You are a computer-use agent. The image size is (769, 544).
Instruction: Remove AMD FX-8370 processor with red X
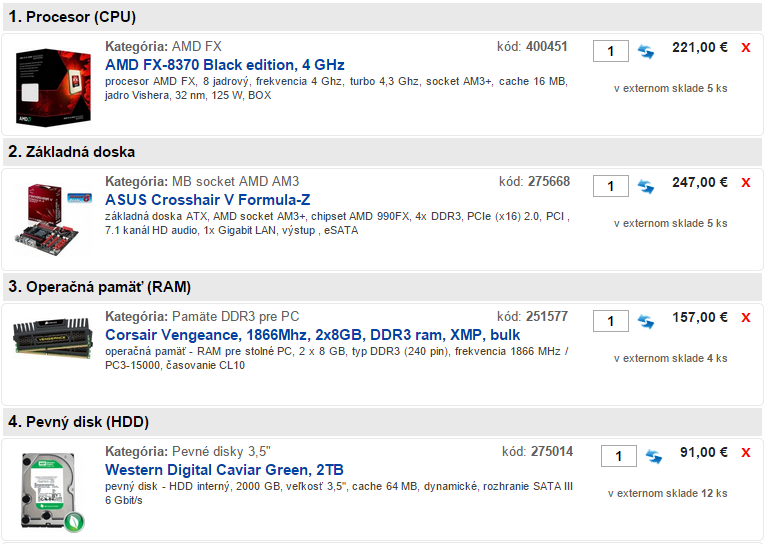pyautogui.click(x=746, y=48)
